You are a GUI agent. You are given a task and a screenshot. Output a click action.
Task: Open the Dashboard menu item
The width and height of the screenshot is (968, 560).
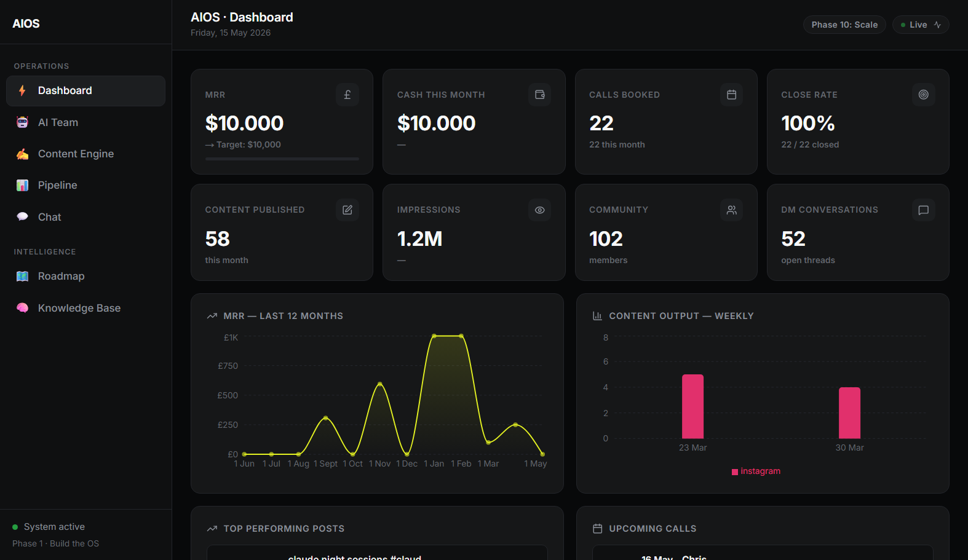[x=85, y=91]
